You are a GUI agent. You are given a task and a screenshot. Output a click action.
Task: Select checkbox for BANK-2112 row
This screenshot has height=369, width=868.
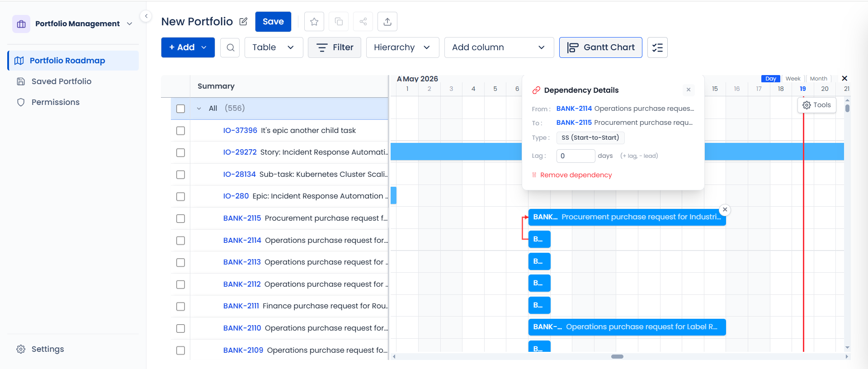[x=181, y=284]
